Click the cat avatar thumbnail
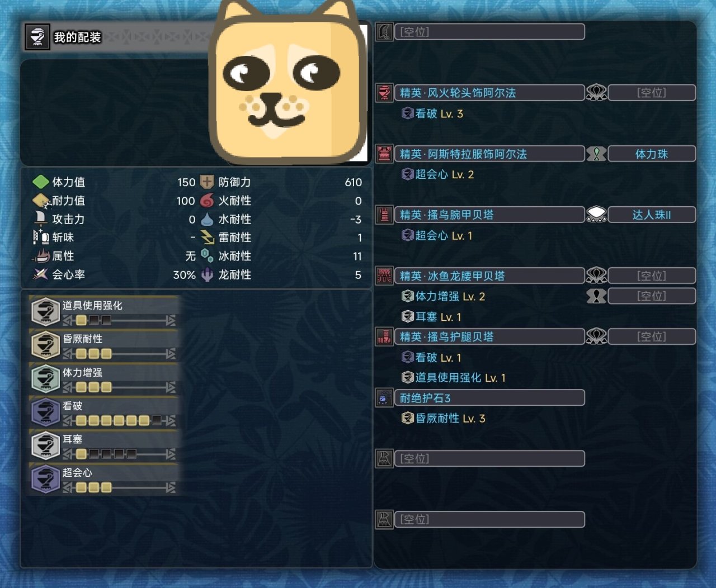Image resolution: width=716 pixels, height=588 pixels. click(x=289, y=83)
